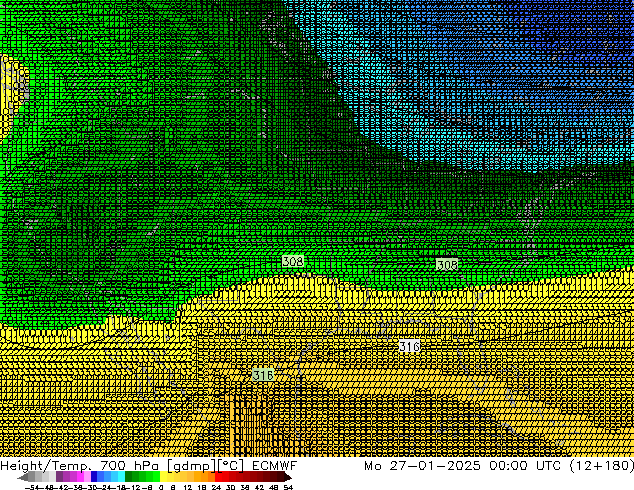Viewport: 634px width, 490px height.
Task: Click the 'Height/Temp. 700 hPa' title text
Action: [79, 465]
